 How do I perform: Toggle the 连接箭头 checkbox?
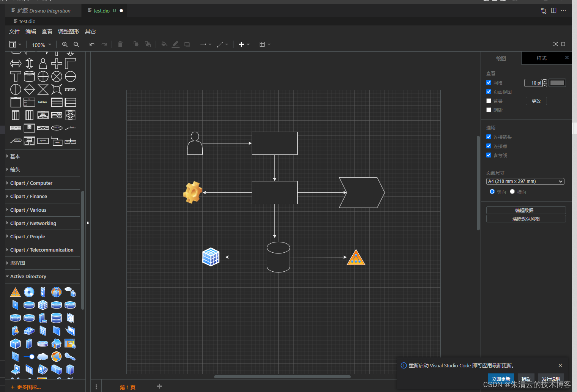click(489, 137)
